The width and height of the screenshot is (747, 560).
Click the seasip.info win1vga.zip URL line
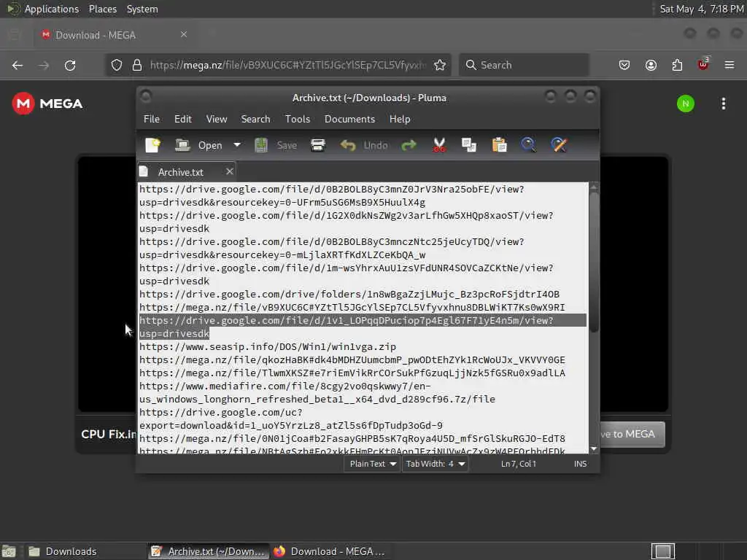tap(267, 346)
